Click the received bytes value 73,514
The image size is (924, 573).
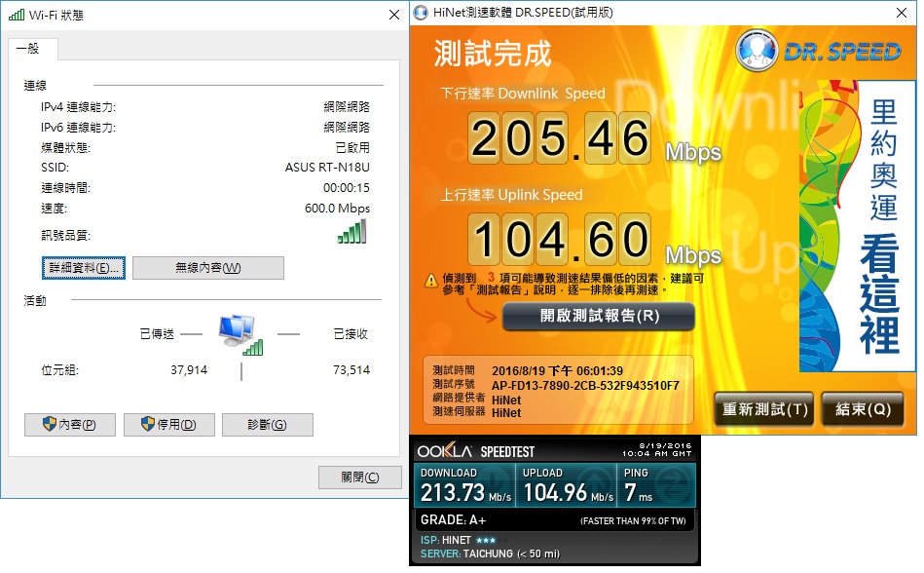[x=351, y=370]
